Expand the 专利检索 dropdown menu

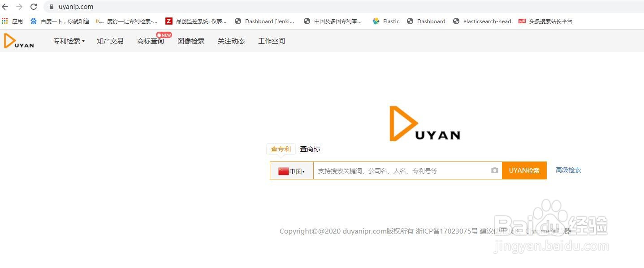(69, 41)
